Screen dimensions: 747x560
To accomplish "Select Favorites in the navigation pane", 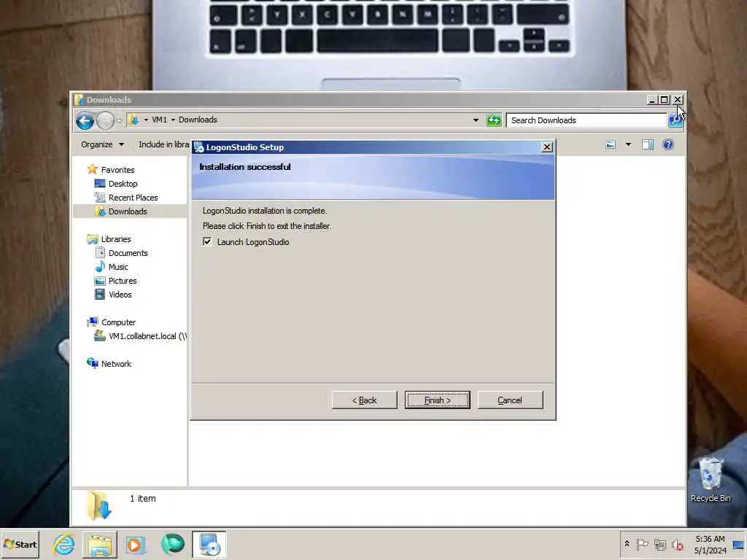I will pos(117,169).
